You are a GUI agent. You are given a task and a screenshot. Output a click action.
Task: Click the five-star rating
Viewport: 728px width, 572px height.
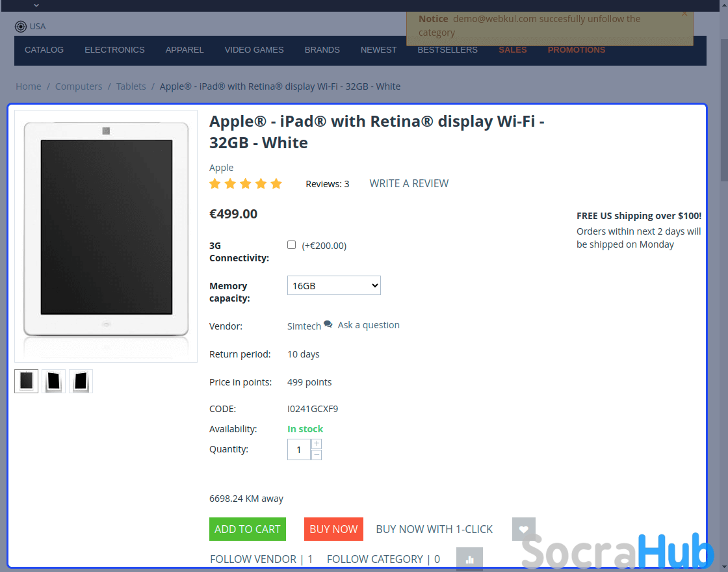point(246,184)
